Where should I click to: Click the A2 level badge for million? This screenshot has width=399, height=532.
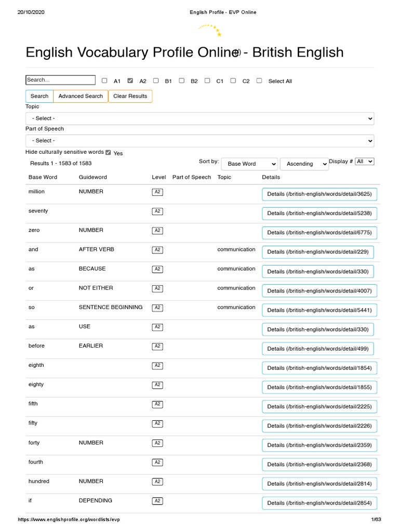[x=157, y=192]
